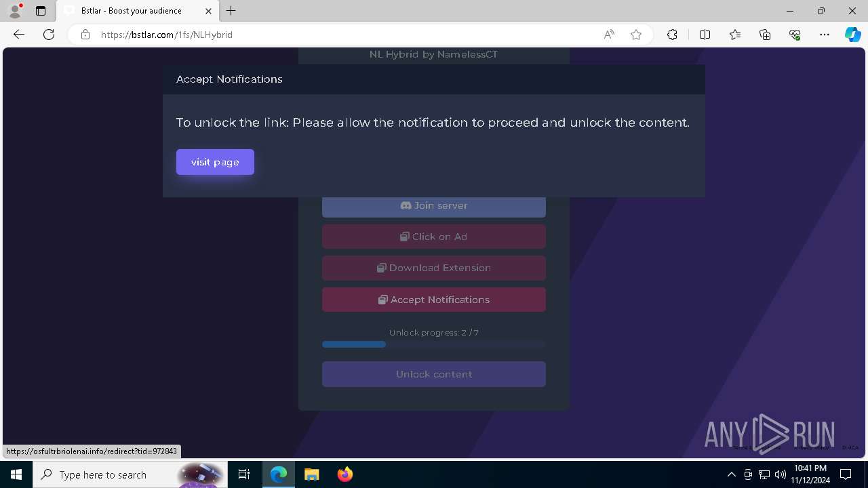868x488 pixels.
Task: Click the browser back arrow
Action: [19, 35]
